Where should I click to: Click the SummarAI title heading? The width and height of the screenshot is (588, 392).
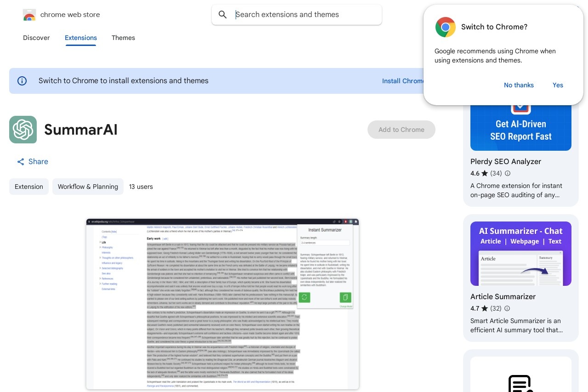[81, 130]
